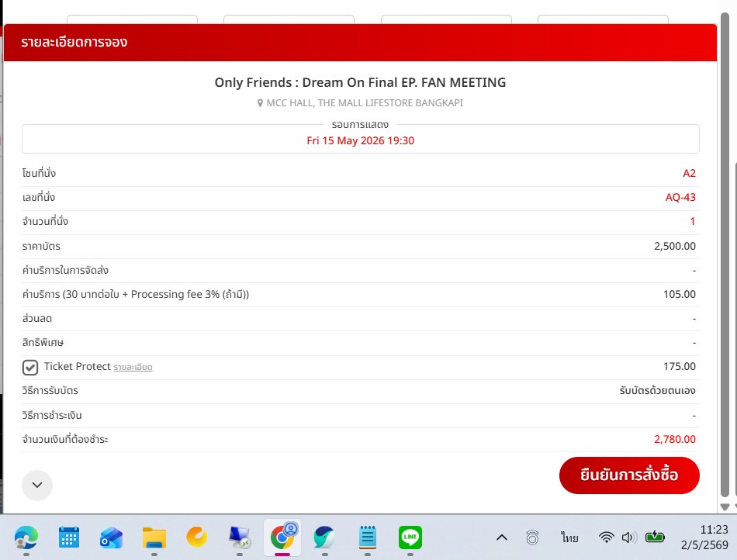
Task: Select seat zone value A2
Action: (689, 173)
